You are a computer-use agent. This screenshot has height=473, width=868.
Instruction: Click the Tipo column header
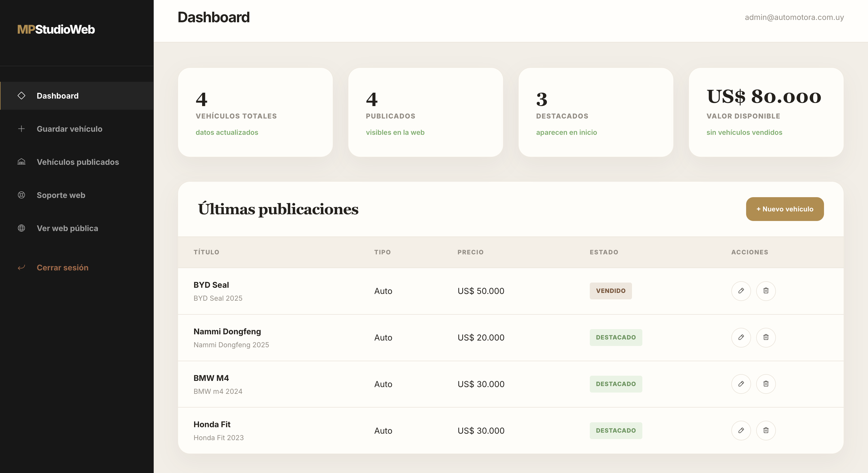click(382, 252)
